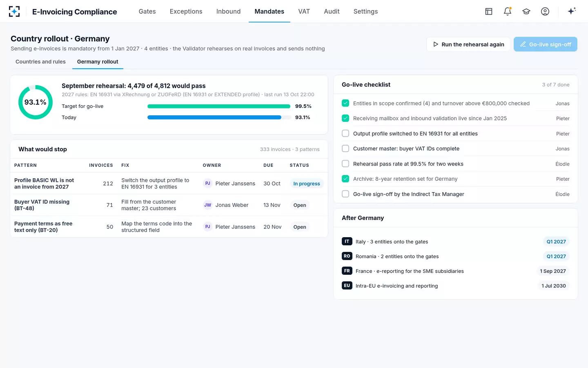Click the 1 Jul 2030 date tag
The height and width of the screenshot is (368, 588).
[554, 286]
